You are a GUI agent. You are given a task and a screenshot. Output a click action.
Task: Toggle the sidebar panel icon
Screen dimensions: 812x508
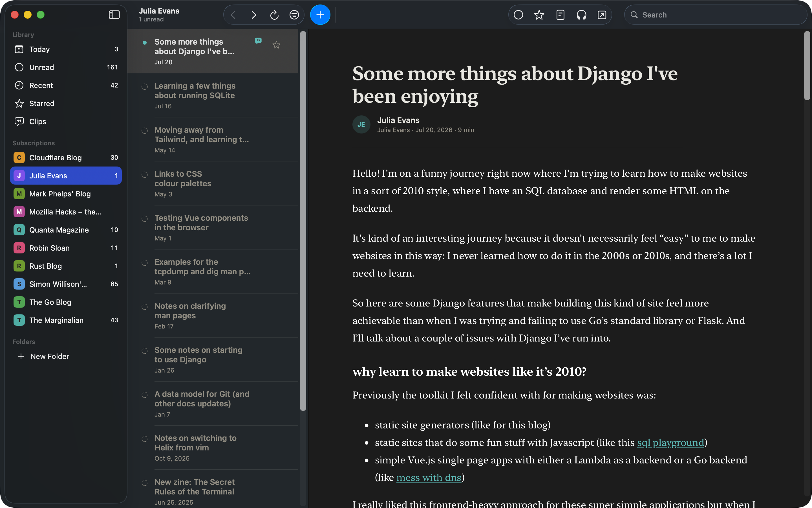click(x=114, y=15)
